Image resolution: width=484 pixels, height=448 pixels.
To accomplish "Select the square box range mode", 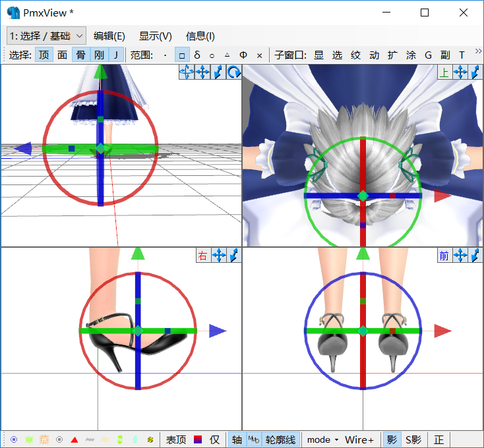I will [182, 55].
